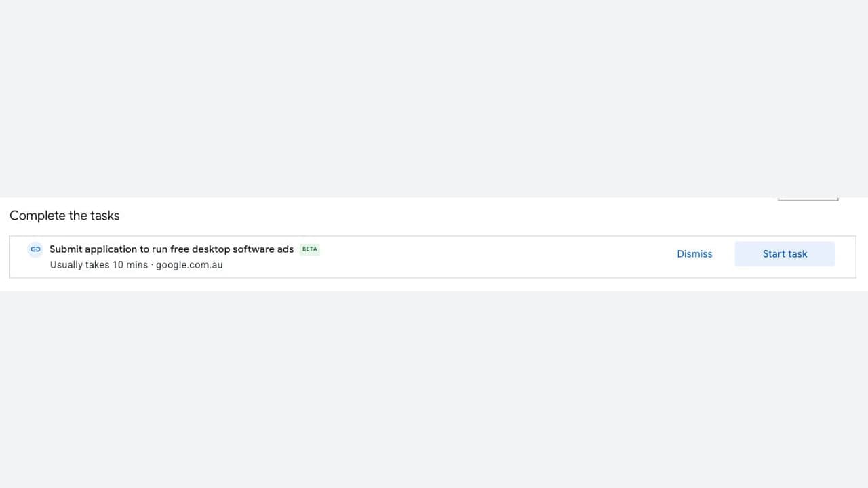Click the 'Complete the tasks' heading
The image size is (868, 488).
[x=64, y=216]
